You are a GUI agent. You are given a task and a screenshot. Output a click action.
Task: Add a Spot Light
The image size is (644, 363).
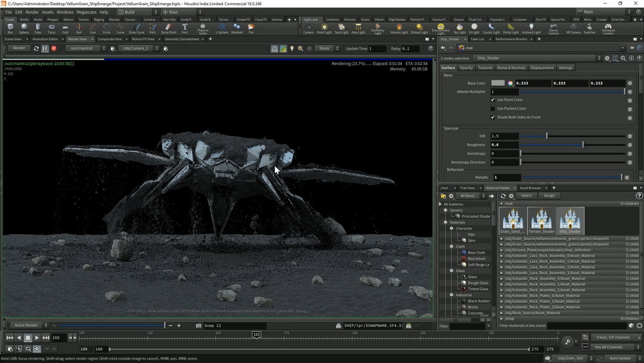[341, 28]
